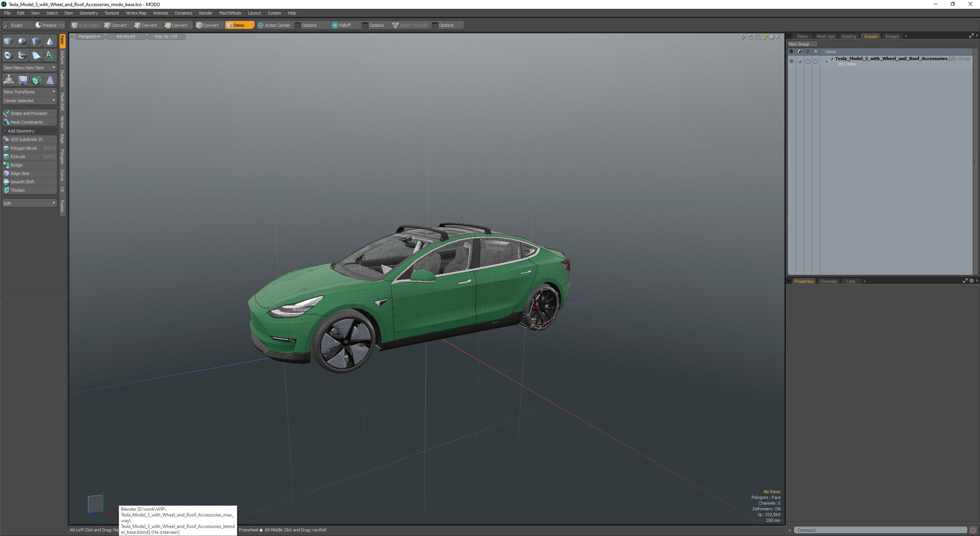This screenshot has width=980, height=536.
Task: Select the Sphere primitive tool
Action: tap(22, 41)
